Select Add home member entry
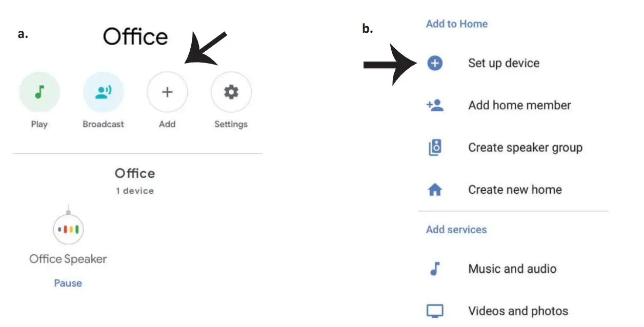 520,105
